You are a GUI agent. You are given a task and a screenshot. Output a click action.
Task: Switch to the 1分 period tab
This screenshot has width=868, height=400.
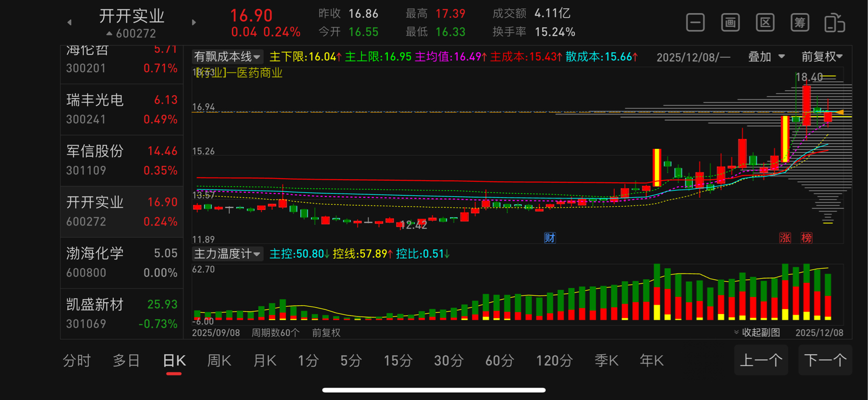click(x=308, y=360)
